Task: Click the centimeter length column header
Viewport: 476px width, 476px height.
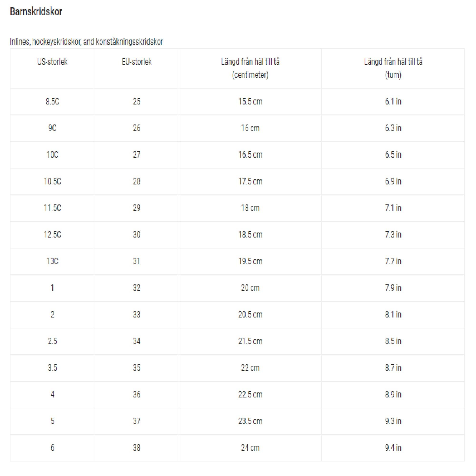Action: [250, 68]
